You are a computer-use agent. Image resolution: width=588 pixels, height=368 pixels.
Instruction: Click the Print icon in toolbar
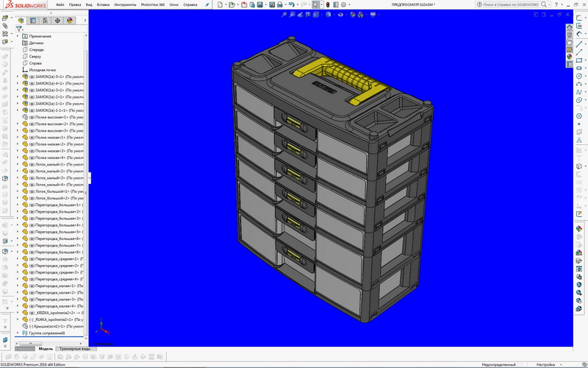click(x=279, y=4)
